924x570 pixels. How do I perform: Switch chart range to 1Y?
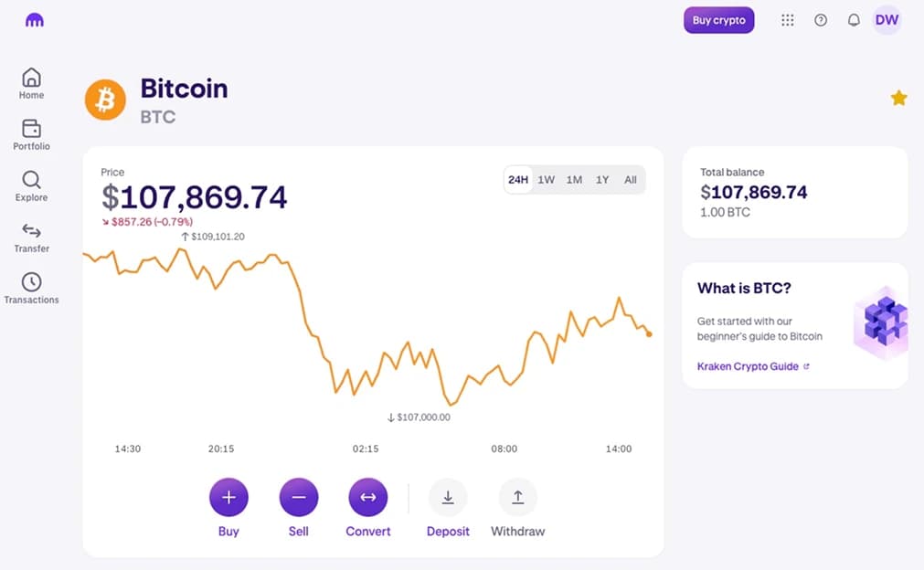click(602, 180)
